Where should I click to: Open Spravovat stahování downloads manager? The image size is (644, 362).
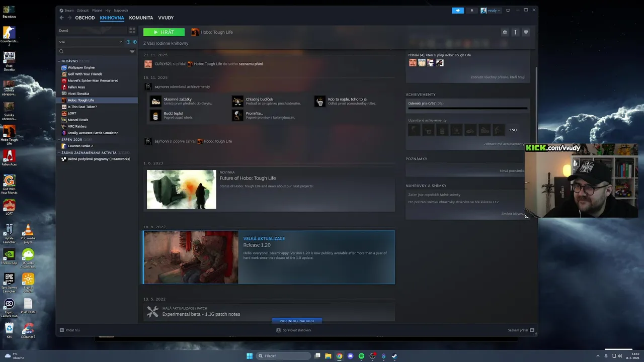[x=294, y=330]
